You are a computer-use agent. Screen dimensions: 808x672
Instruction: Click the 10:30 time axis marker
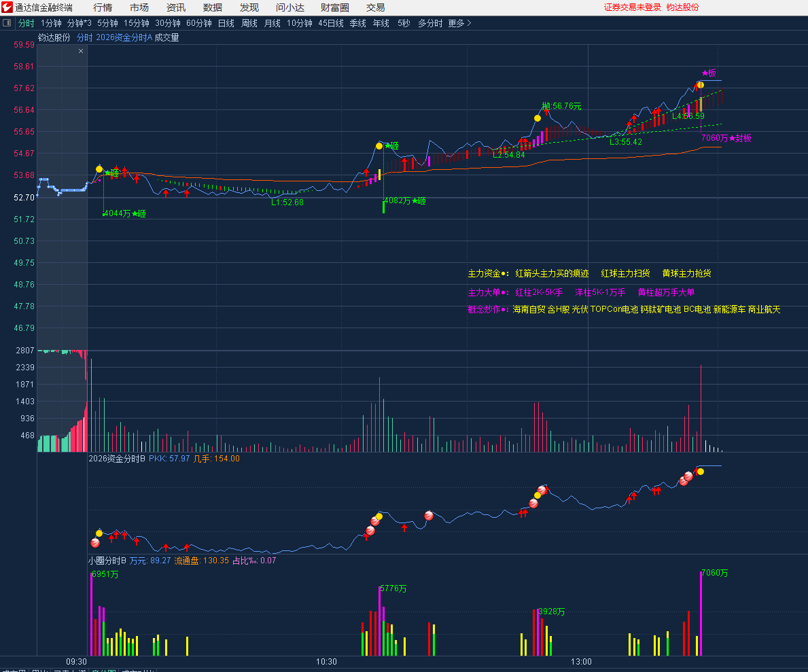click(327, 662)
